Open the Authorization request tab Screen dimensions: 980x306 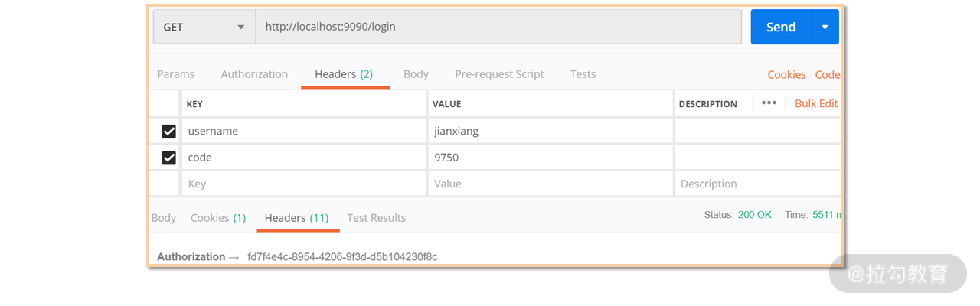254,74
